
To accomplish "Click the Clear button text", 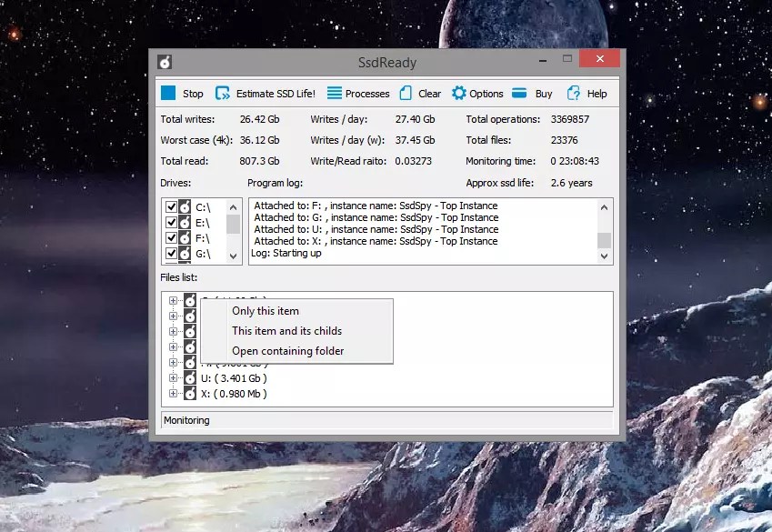I will (429, 94).
